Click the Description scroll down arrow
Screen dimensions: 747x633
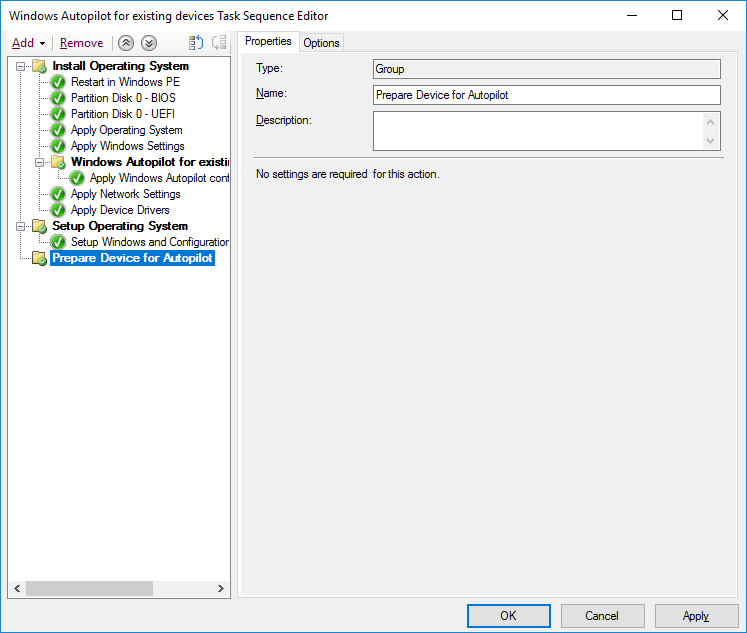tap(711, 141)
